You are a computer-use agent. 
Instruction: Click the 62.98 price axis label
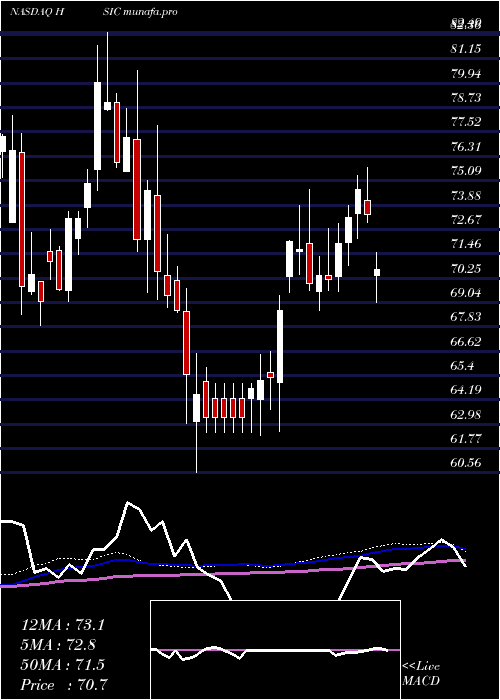[466, 414]
